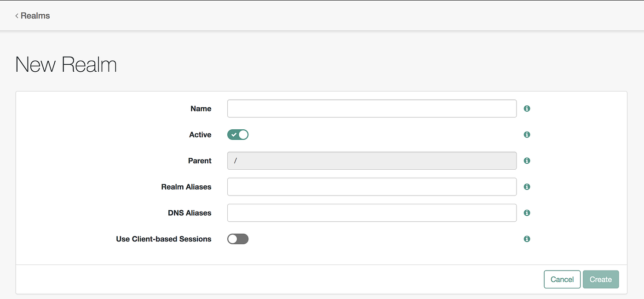The image size is (644, 299).
Task: Click the "Active" label text
Action: tap(200, 135)
